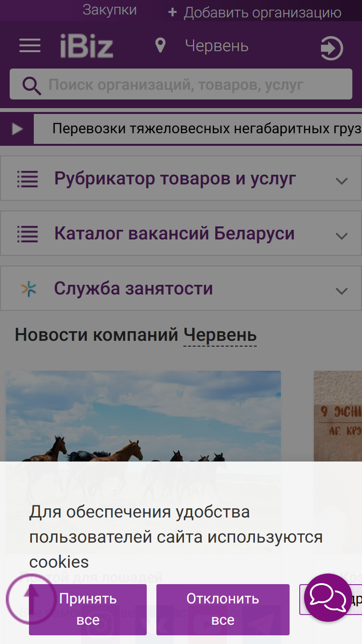Click the back-to-top arrow circle
This screenshot has height=644, width=362.
(x=31, y=599)
